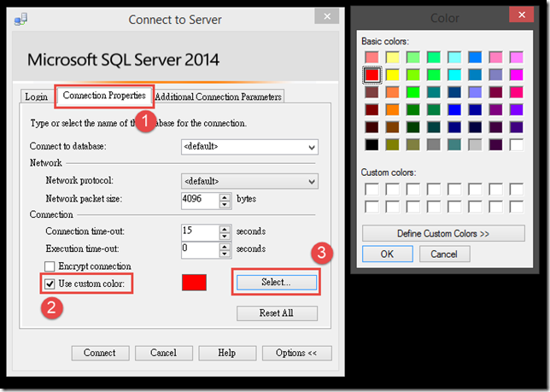Confirm color with the OK button
The height and width of the screenshot is (392, 550).
(x=387, y=254)
